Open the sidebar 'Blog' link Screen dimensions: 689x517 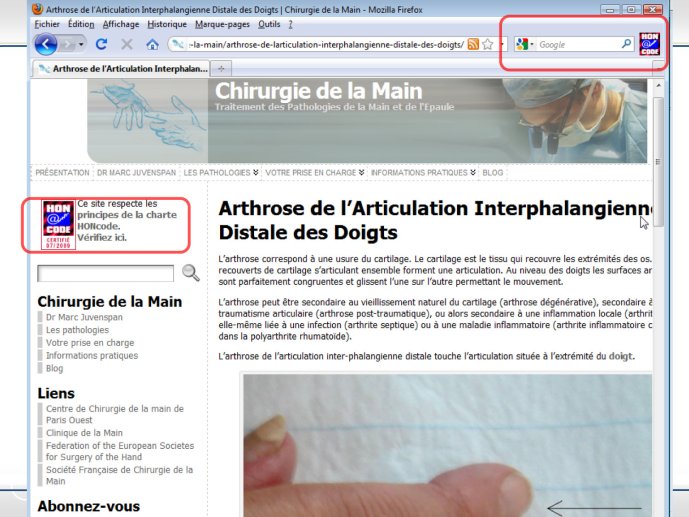(x=54, y=368)
